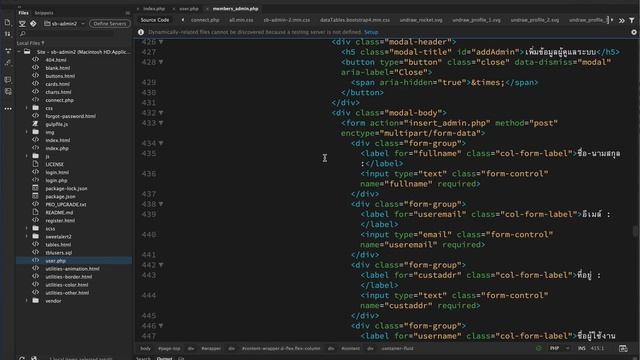640x360 pixels.
Task: Click the Setup link in info bar
Action: click(371, 32)
